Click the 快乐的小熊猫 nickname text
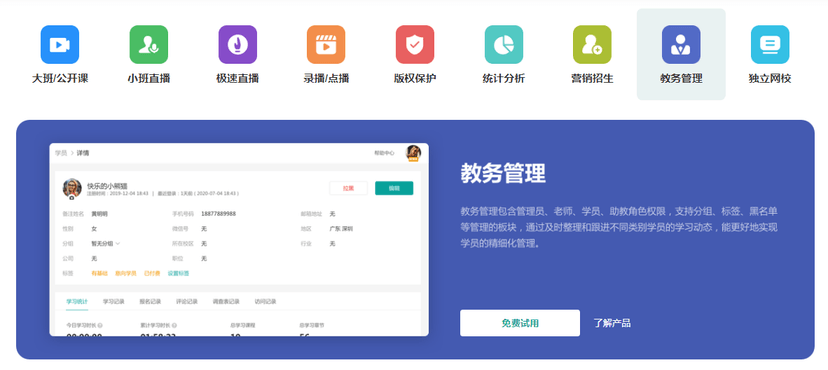Viewport: 828px width, 370px height. pyautogui.click(x=107, y=186)
